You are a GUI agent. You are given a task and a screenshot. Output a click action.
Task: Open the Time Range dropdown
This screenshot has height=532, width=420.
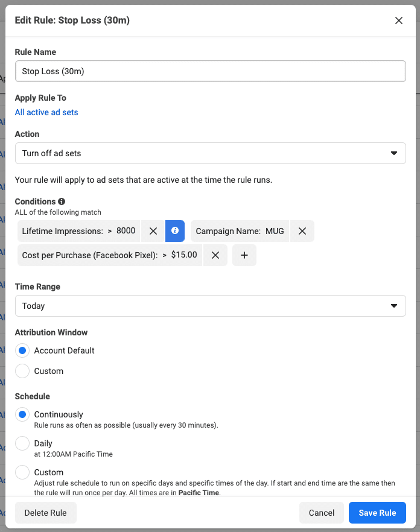210,306
